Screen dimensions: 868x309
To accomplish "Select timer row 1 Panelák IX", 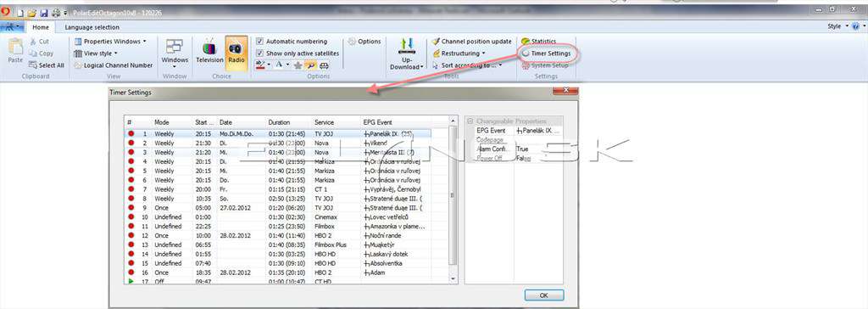I will click(x=278, y=133).
